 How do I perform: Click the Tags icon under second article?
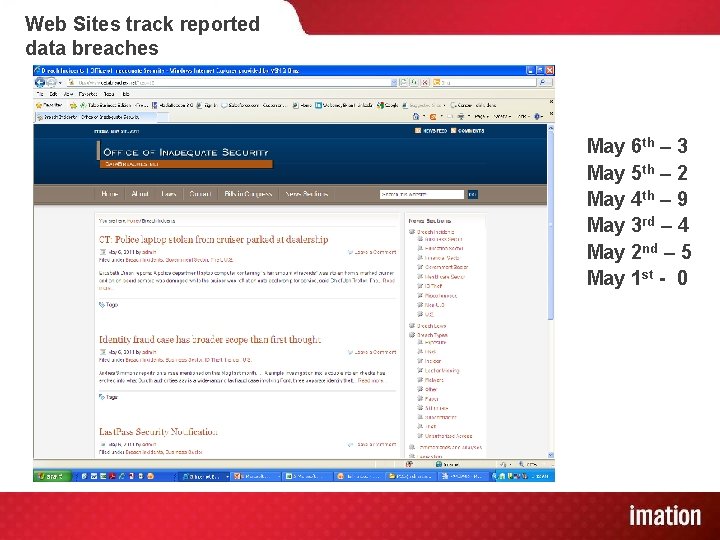[x=102, y=397]
